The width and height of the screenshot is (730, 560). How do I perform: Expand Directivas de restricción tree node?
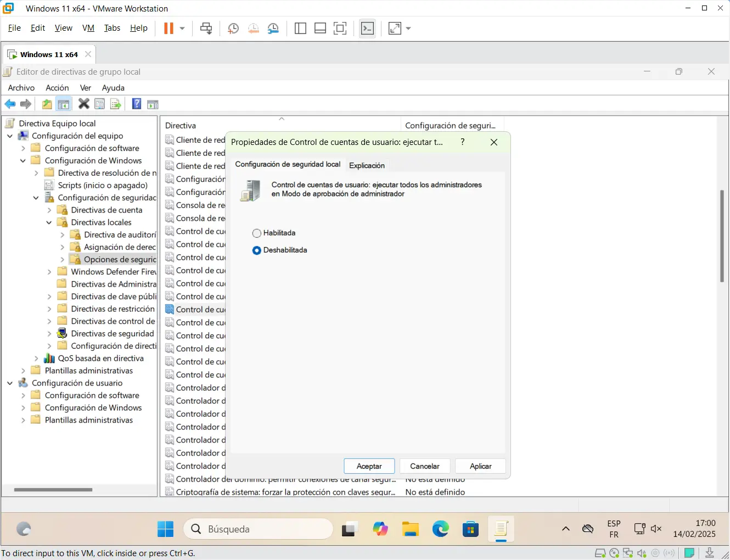coord(49,309)
